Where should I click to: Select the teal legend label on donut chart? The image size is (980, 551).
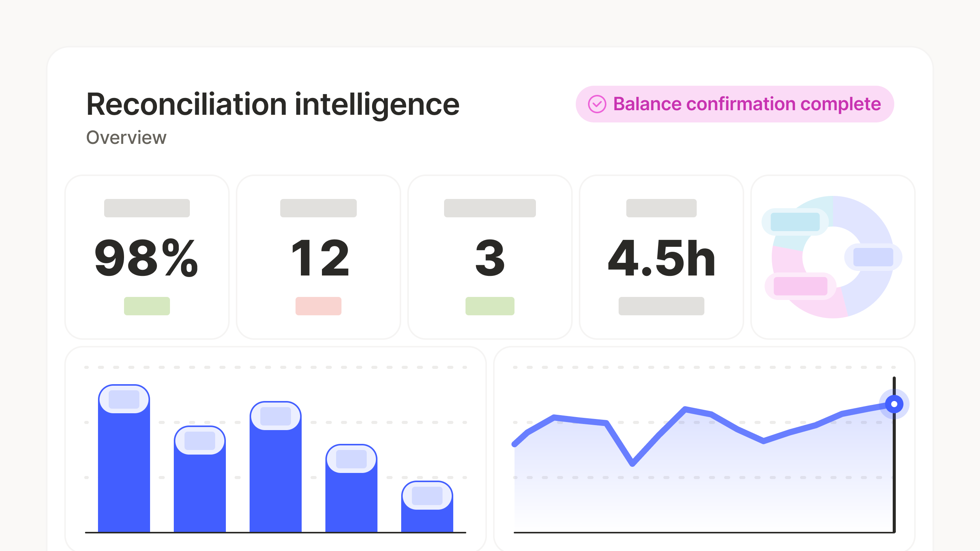pos(795,222)
